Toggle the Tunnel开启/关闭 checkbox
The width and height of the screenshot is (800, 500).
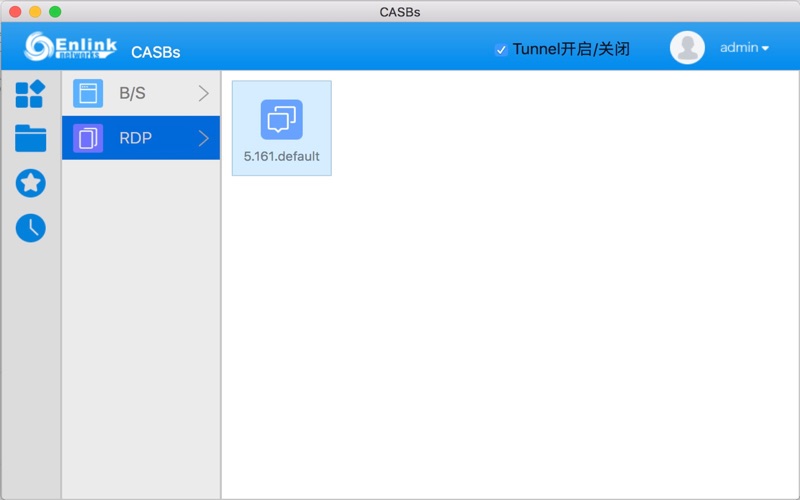point(501,49)
